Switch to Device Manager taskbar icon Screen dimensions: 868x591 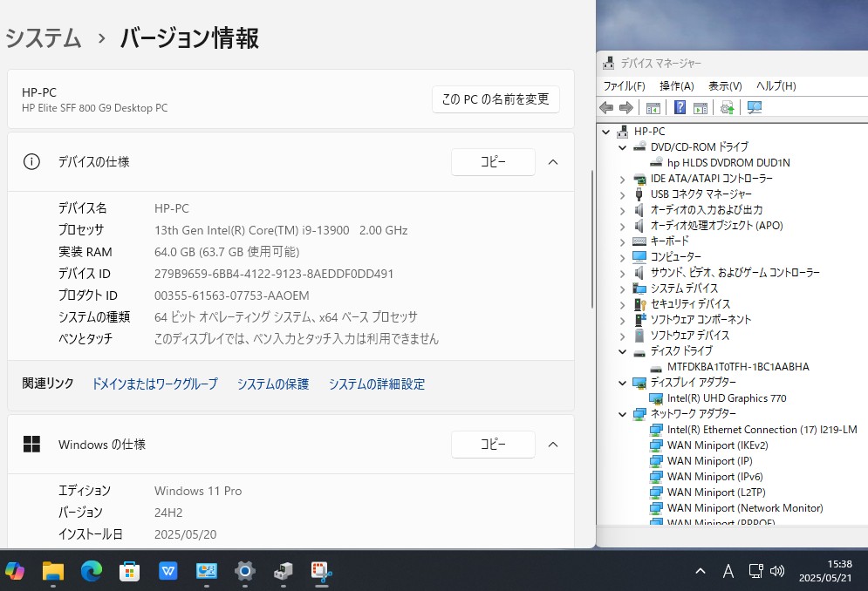coord(283,571)
